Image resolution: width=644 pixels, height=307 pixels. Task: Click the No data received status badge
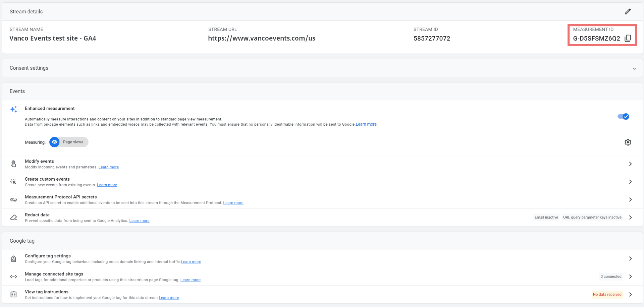click(607, 295)
